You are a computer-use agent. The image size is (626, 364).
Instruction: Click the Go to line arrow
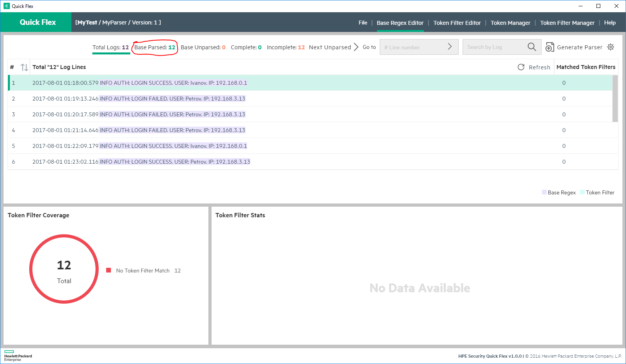(x=450, y=47)
